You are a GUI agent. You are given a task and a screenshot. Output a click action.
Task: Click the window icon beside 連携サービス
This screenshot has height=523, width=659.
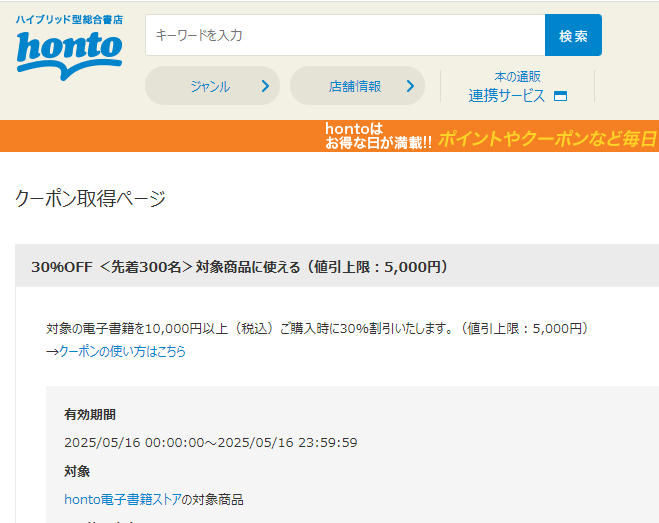(560, 96)
